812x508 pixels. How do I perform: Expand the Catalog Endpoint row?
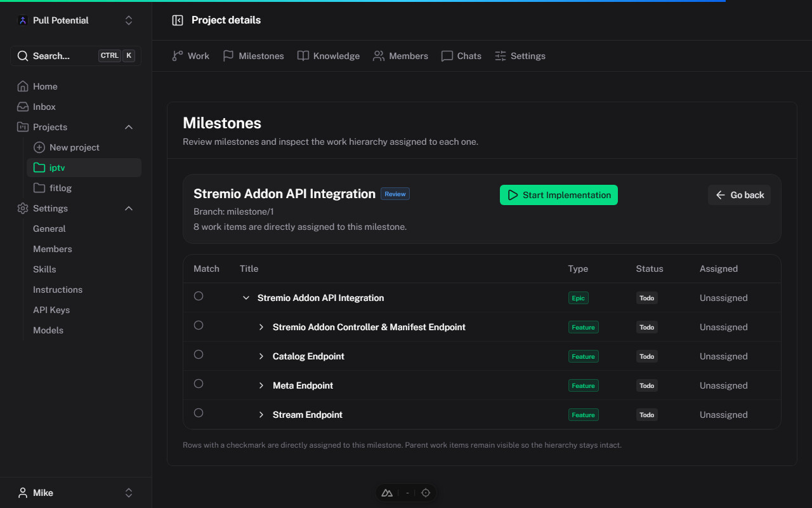[x=261, y=356]
